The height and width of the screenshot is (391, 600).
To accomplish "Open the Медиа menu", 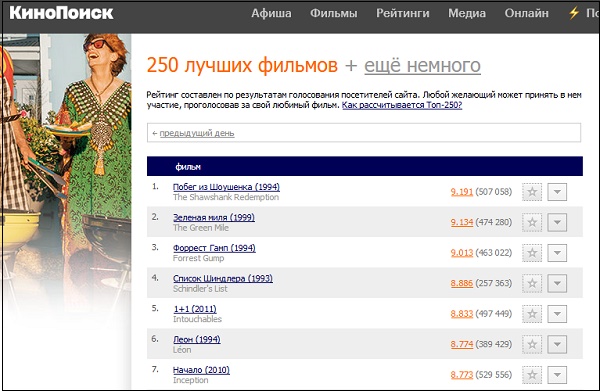I will pyautogui.click(x=467, y=13).
